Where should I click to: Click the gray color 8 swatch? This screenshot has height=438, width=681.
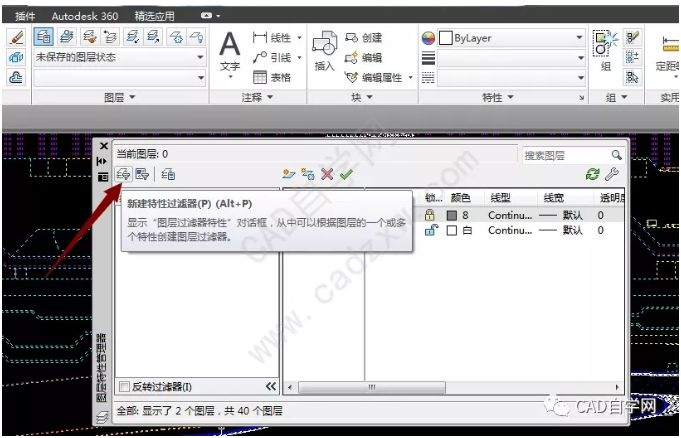(452, 215)
